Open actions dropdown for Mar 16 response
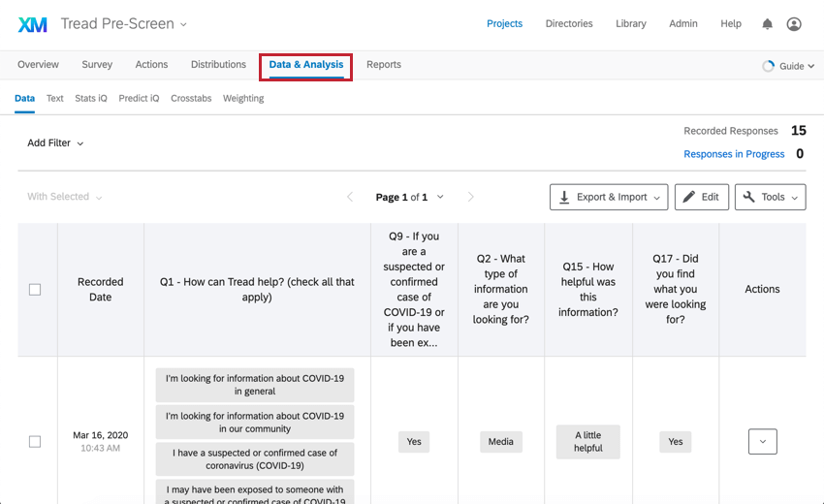The height and width of the screenshot is (504, 824). pyautogui.click(x=763, y=441)
